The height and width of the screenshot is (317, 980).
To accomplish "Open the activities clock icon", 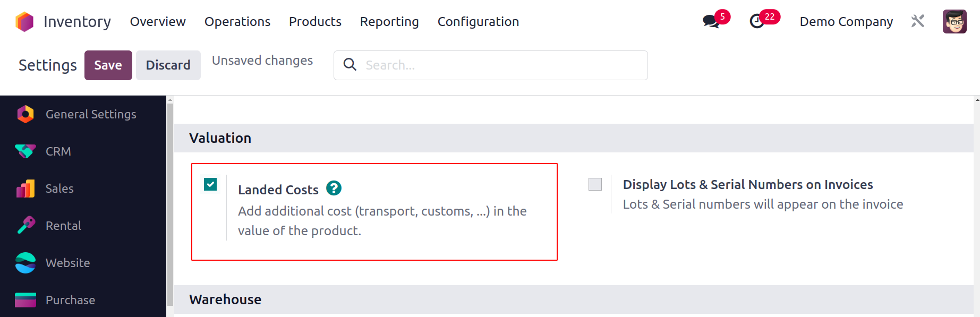I will tap(757, 21).
